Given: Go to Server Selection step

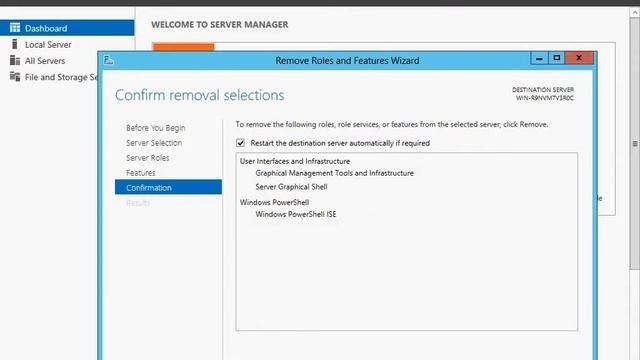Looking at the screenshot, I should 154,143.
